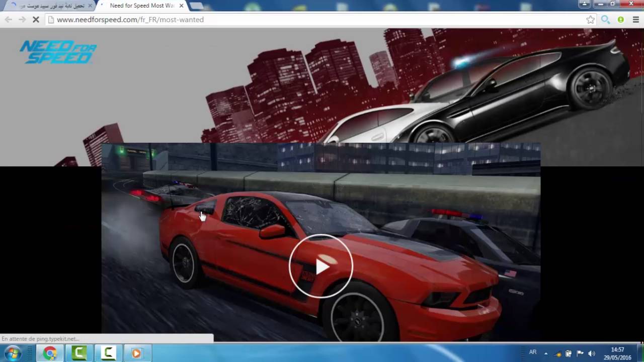
Task: Open the second Camtasia taskbar icon
Action: click(108, 353)
